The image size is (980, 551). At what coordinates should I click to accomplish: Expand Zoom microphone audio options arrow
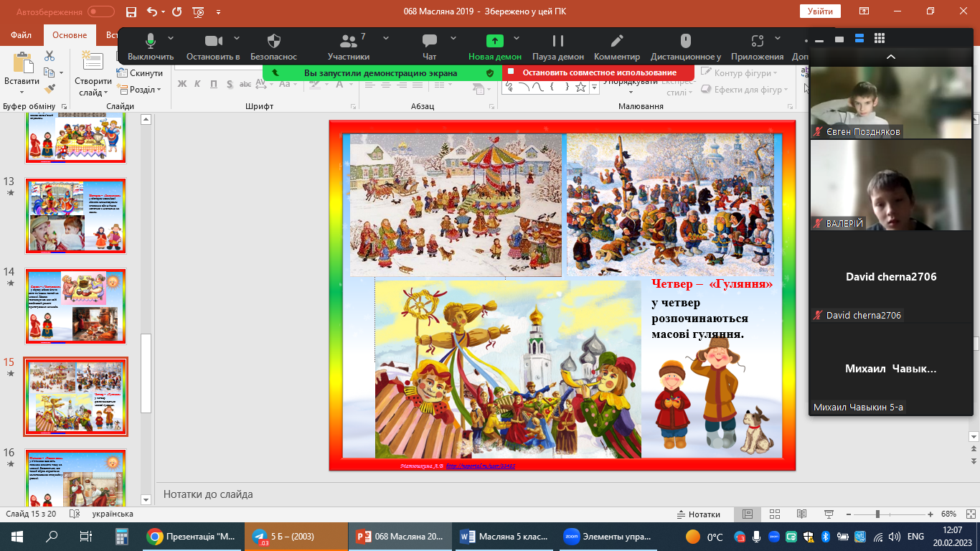[x=171, y=37]
